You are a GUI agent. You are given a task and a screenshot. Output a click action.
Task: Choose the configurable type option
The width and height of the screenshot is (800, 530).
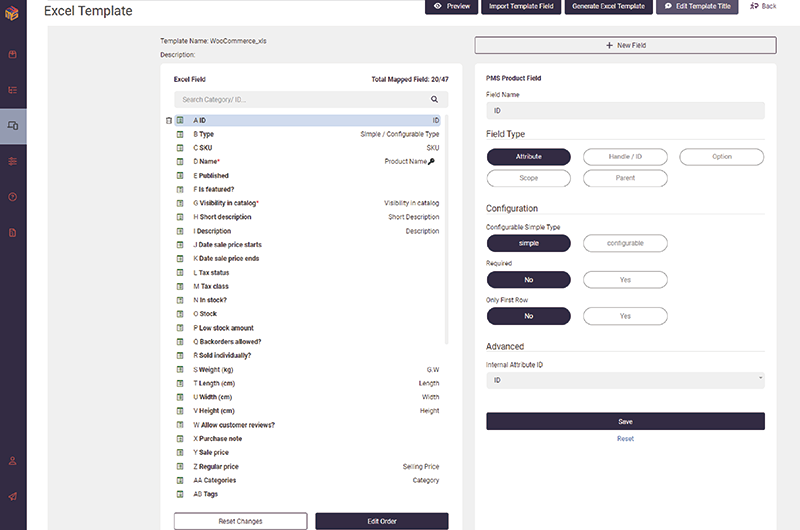pos(625,243)
